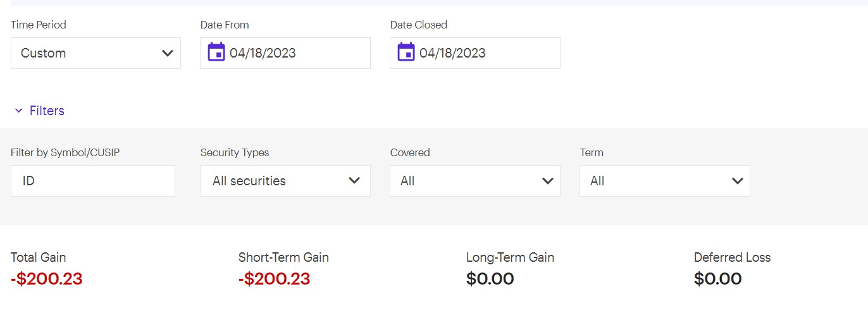Image resolution: width=868 pixels, height=313 pixels.
Task: Open the Date From calendar picker icon
Action: point(216,52)
